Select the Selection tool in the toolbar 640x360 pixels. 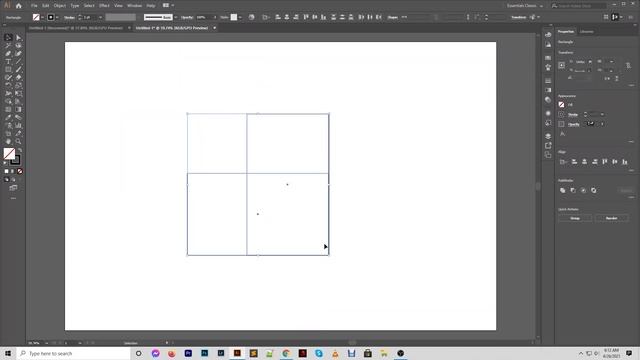click(8, 38)
